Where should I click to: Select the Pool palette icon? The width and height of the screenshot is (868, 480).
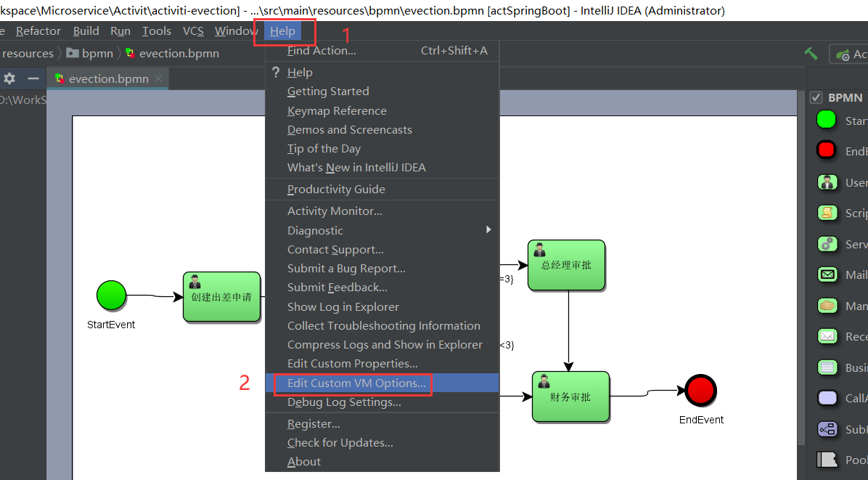(x=827, y=460)
